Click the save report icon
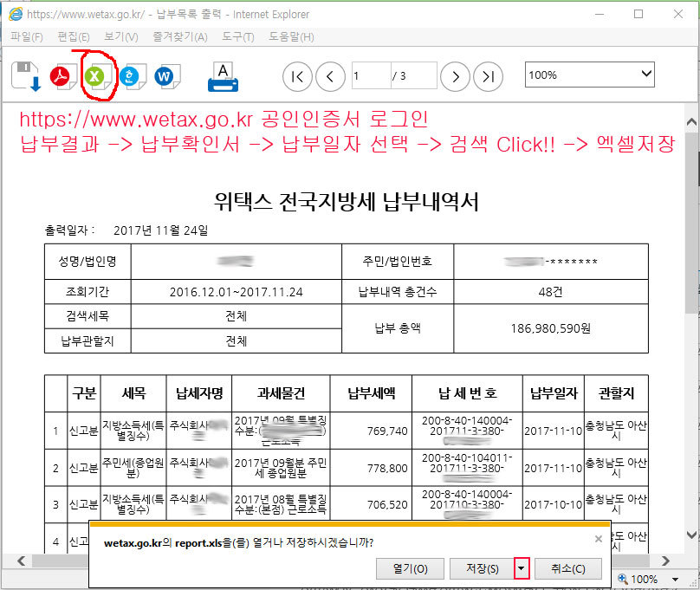 coord(26,76)
